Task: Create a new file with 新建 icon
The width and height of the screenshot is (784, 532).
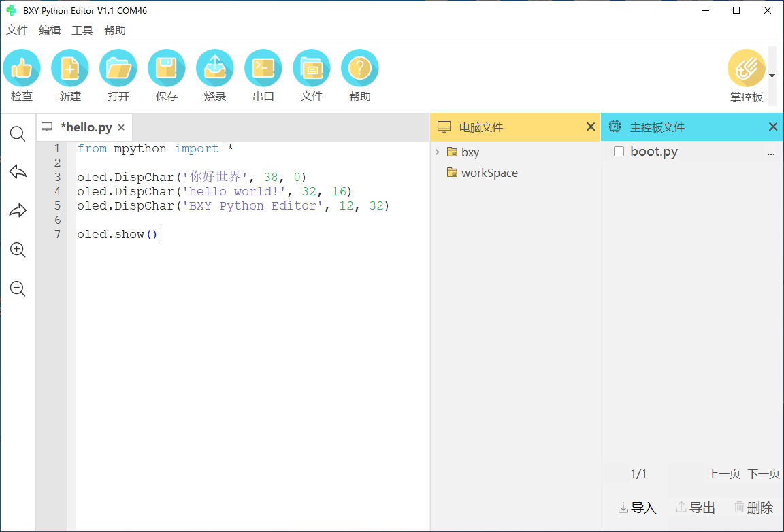Action: (70, 68)
